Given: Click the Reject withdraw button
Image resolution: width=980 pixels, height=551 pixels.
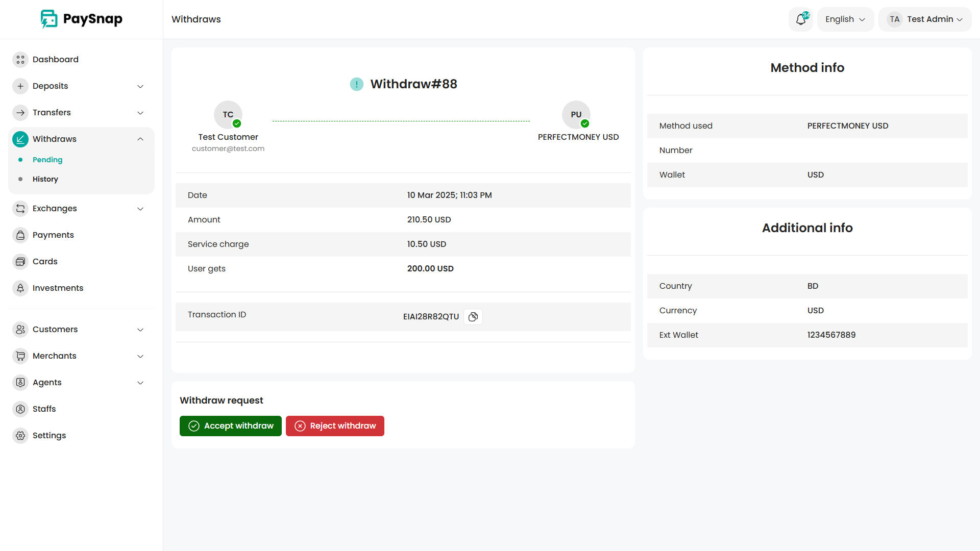Looking at the screenshot, I should pos(335,426).
